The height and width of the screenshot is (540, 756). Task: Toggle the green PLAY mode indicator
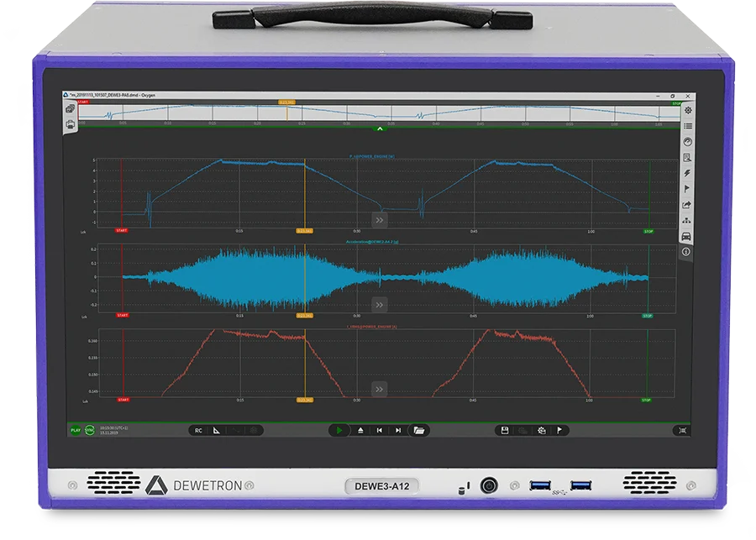(76, 430)
